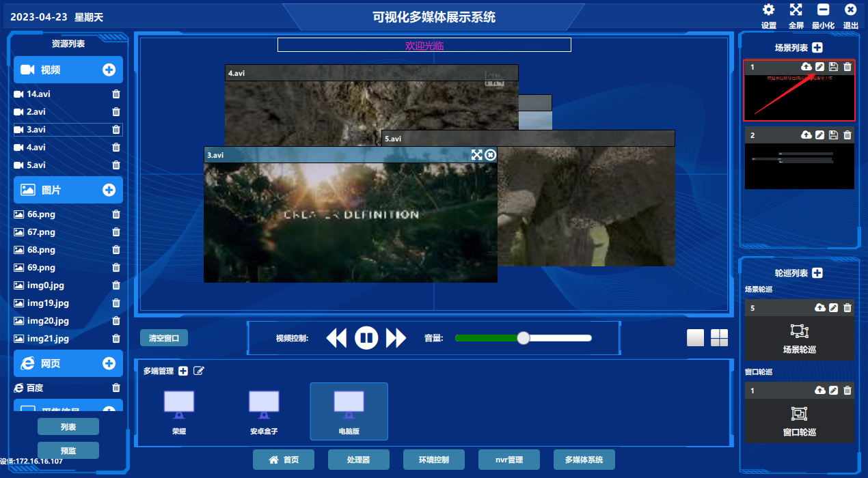Delete scene 1 with trash icon
Viewport: 868px width, 478px height.
[847, 67]
